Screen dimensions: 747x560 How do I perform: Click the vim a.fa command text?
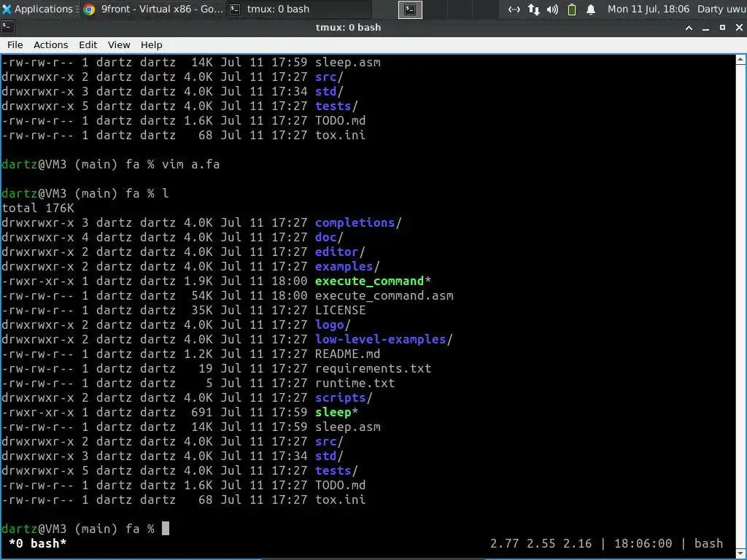click(x=190, y=164)
